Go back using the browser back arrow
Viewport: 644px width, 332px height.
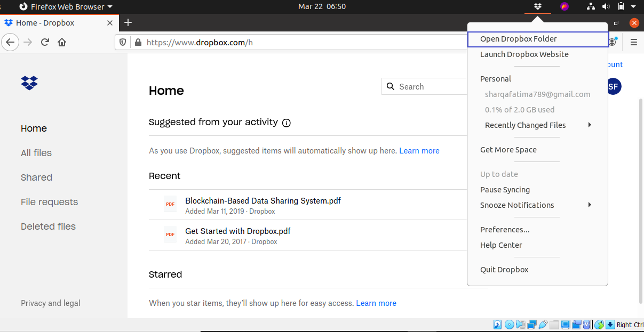[11, 42]
